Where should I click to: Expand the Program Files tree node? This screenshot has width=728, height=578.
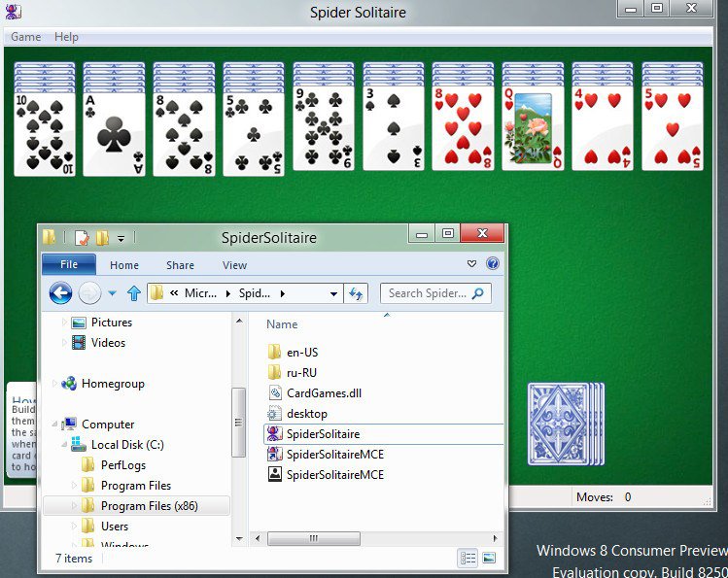74,485
